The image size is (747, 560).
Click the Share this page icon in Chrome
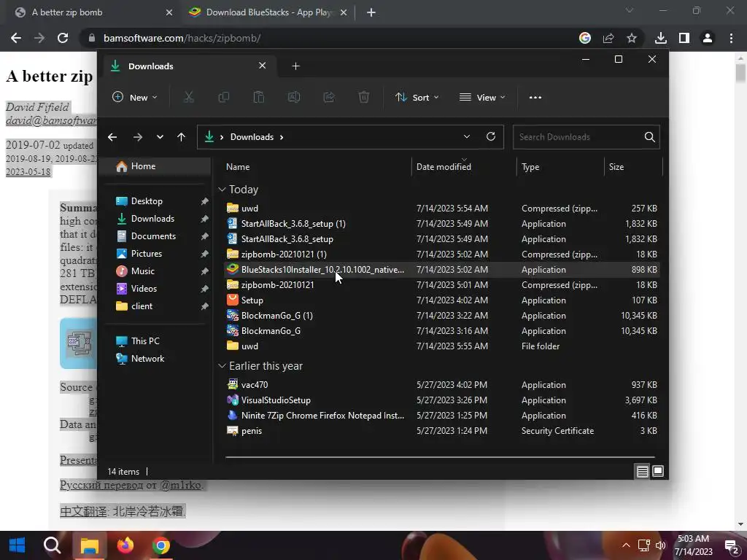pos(608,38)
